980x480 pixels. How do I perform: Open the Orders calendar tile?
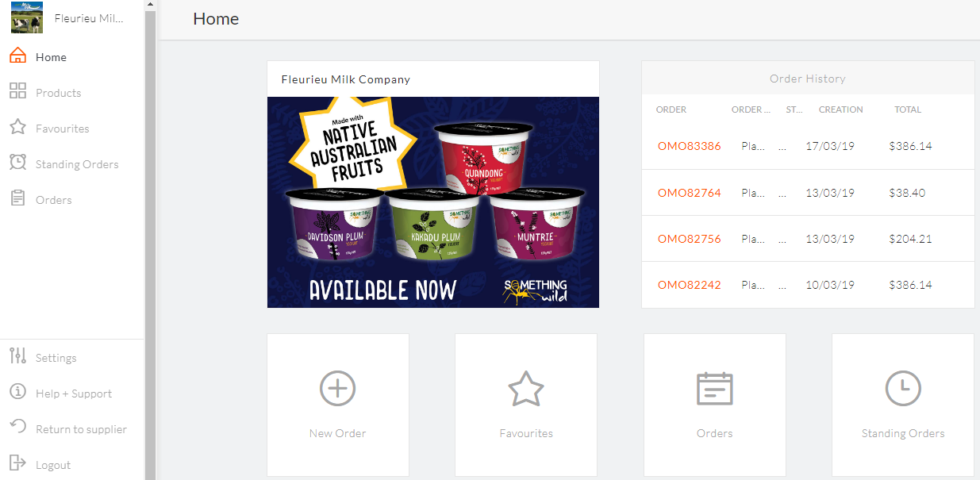[715, 405]
